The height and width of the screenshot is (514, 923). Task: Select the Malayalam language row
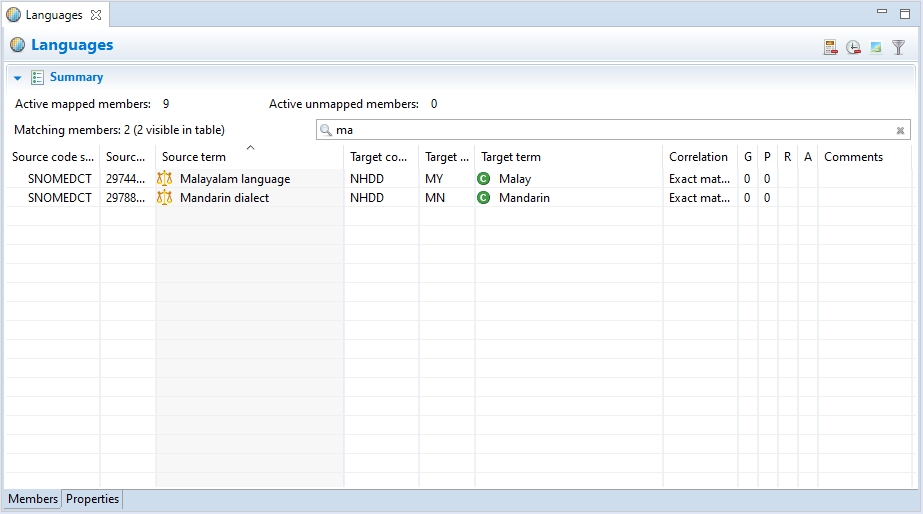[x=235, y=179]
